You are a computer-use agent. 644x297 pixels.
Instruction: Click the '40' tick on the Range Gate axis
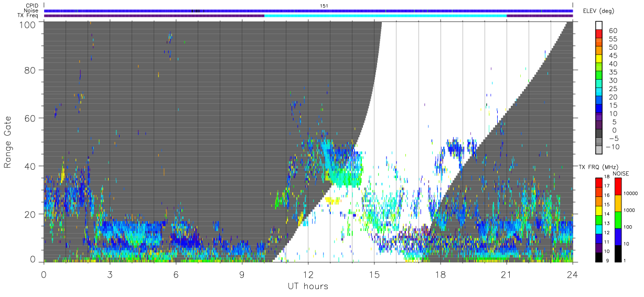pyautogui.click(x=31, y=166)
